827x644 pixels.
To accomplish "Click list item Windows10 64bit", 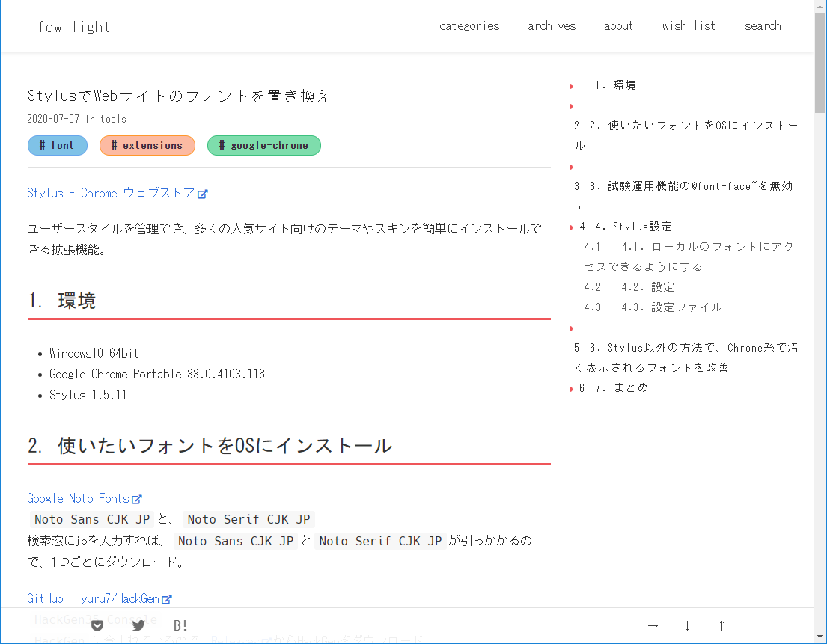I will pos(94,353).
